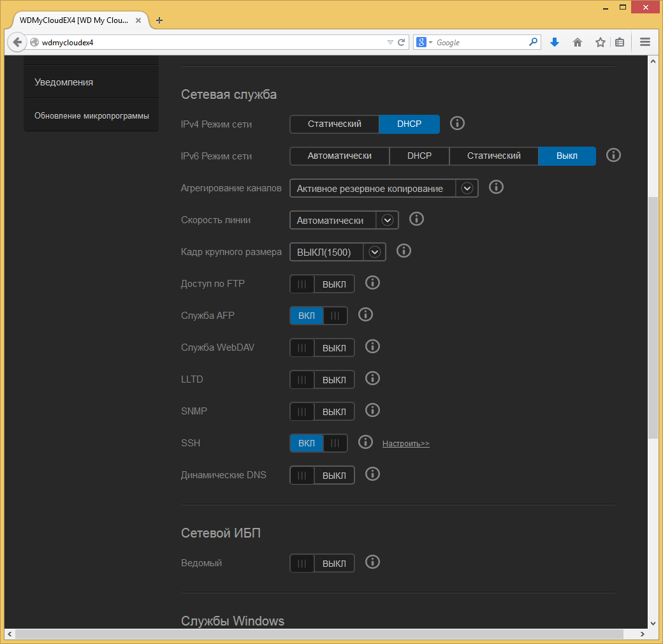
Task: Enable the Служба WebDAV switch
Action: click(322, 348)
